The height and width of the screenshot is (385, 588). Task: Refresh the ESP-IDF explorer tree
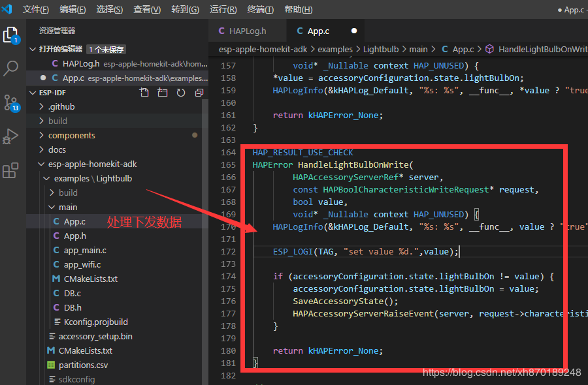coord(181,93)
